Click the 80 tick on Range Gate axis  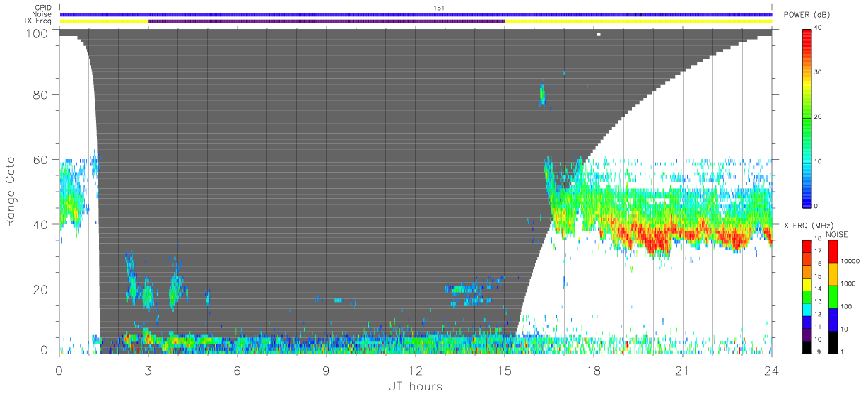(41, 94)
